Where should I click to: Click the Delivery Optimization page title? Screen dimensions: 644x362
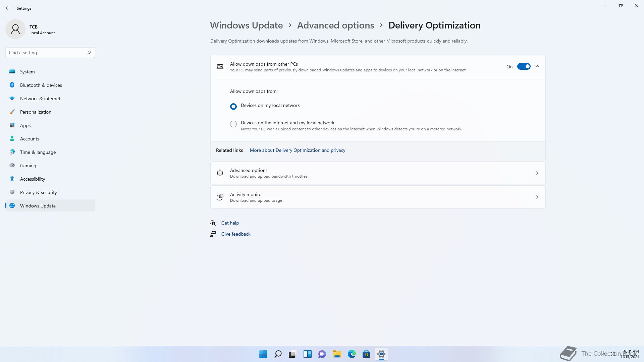(x=434, y=25)
